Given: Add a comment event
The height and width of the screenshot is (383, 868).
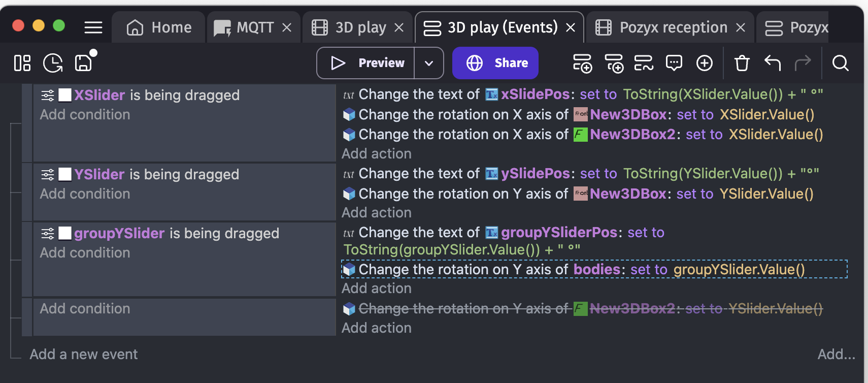Looking at the screenshot, I should [674, 63].
